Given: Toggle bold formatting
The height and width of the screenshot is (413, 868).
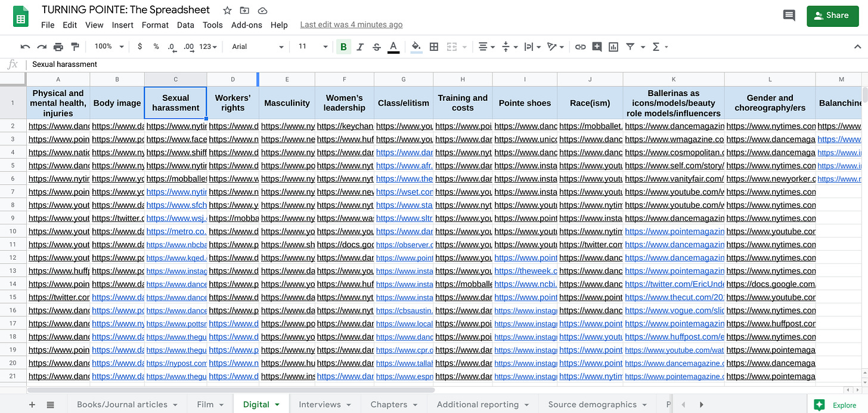Looking at the screenshot, I should 343,47.
